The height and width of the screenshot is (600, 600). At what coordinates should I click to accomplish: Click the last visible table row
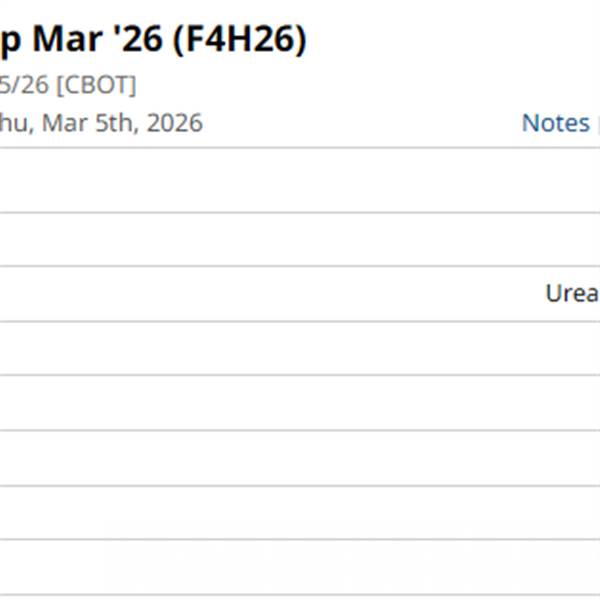tap(300, 568)
